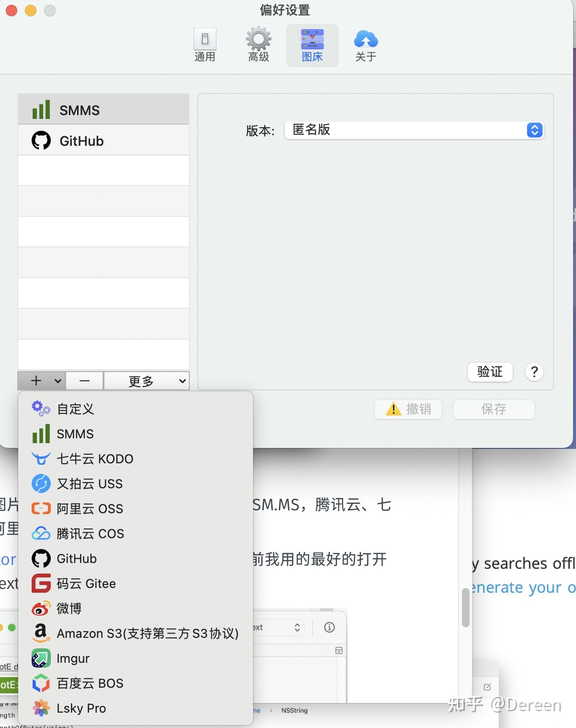Open the 版本 dropdown showing 匿名版
The image size is (576, 728).
(414, 130)
